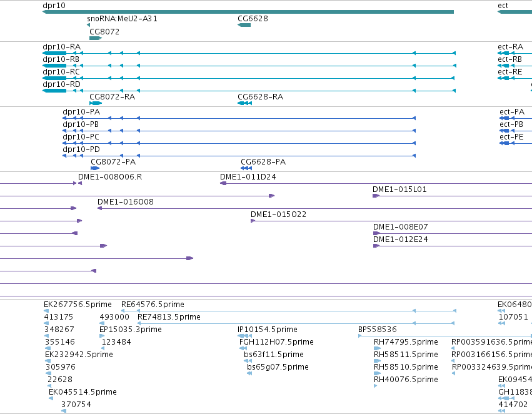Image resolution: width=532 pixels, height=414 pixels.
Task: Click EST EK232942.5prime
Action: (48, 361)
